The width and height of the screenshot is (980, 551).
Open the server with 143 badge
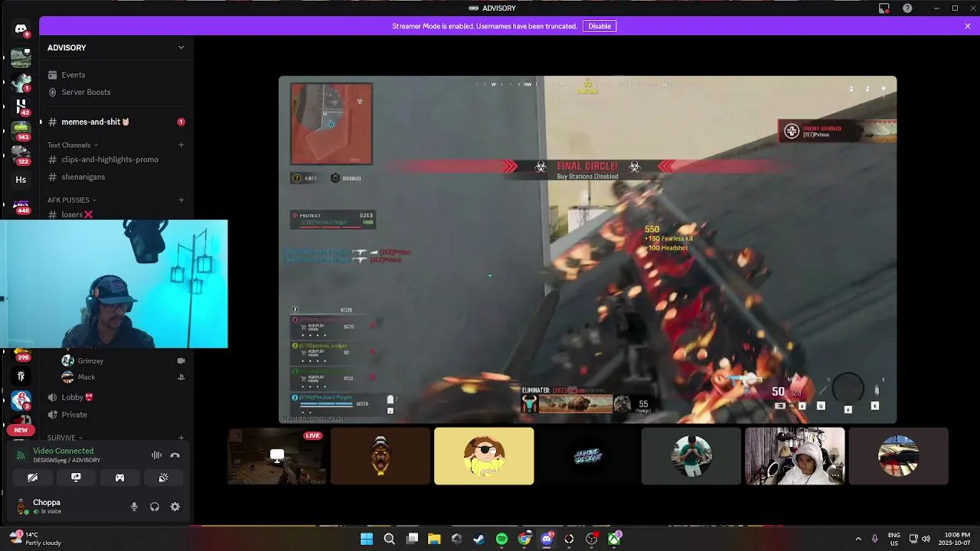pyautogui.click(x=21, y=130)
